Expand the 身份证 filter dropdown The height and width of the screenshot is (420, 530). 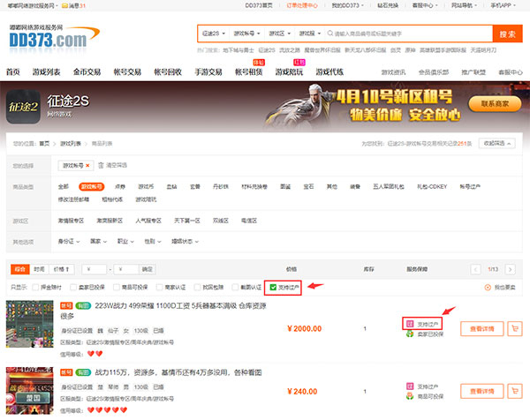(69, 242)
